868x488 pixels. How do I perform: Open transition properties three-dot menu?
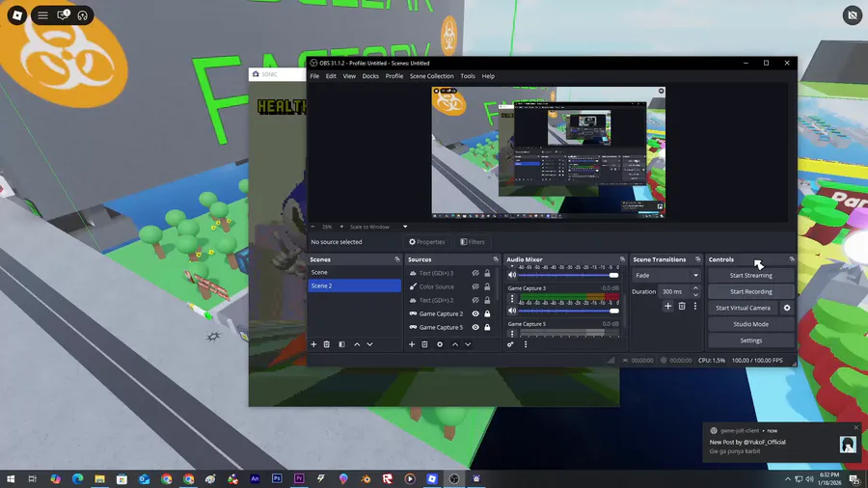pyautogui.click(x=695, y=306)
